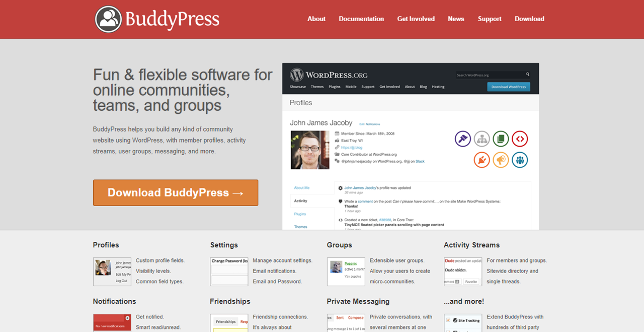The width and height of the screenshot is (644, 332).
Task: Click 'Extensible user groups.' text
Action: 397,260
